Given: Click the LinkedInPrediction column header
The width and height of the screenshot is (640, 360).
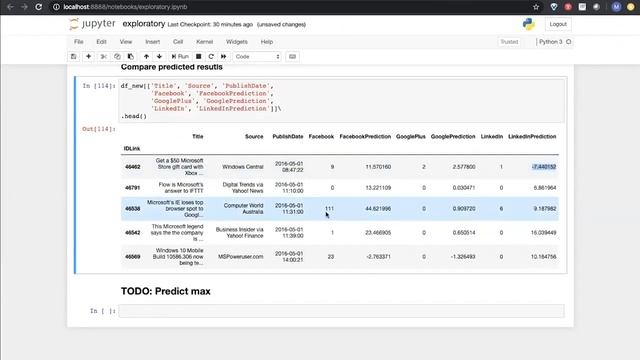Looking at the screenshot, I should point(532,136).
